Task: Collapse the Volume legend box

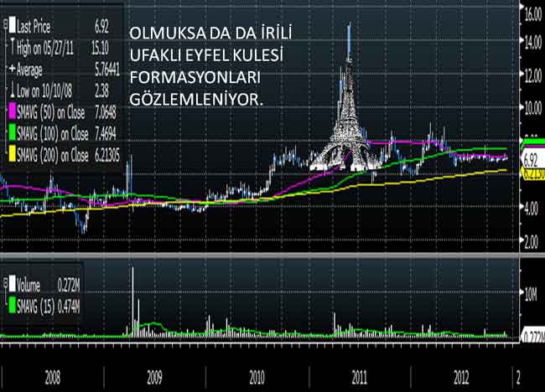Action: tap(6, 284)
